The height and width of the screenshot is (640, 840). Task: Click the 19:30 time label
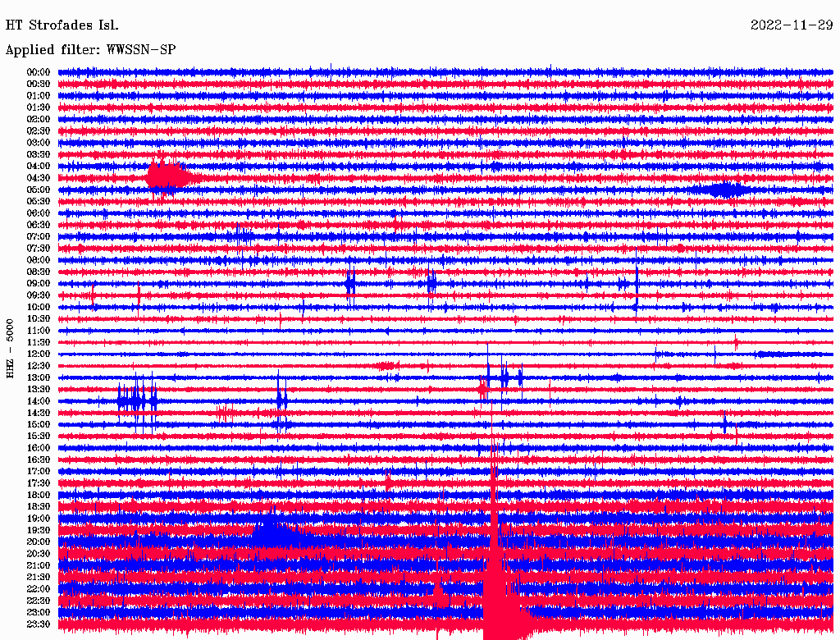click(x=39, y=530)
